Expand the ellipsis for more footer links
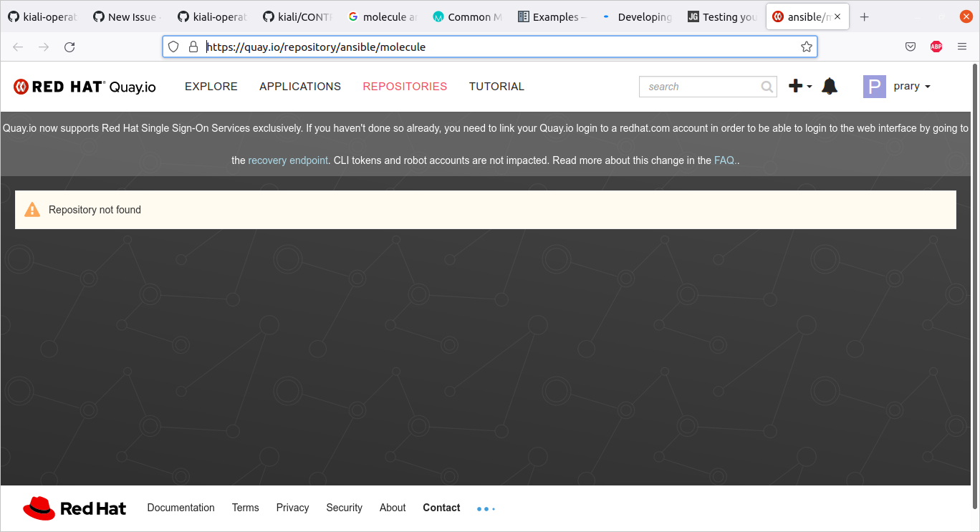Viewport: 980px width, 532px height. (486, 508)
